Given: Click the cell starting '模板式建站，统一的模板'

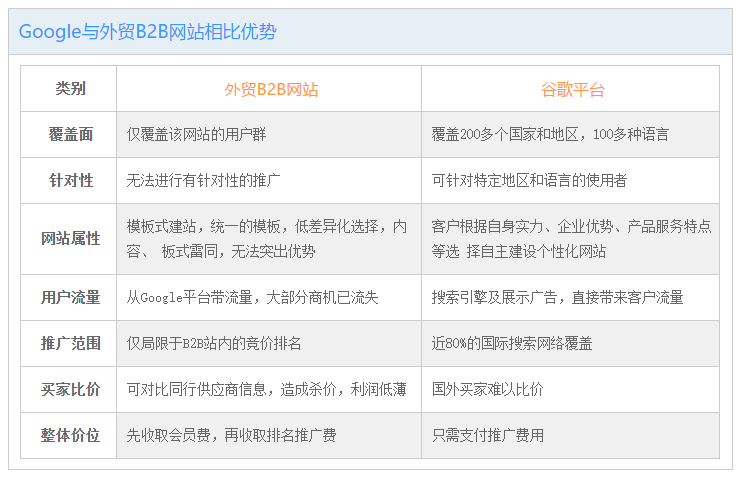Looking at the screenshot, I should [x=267, y=239].
